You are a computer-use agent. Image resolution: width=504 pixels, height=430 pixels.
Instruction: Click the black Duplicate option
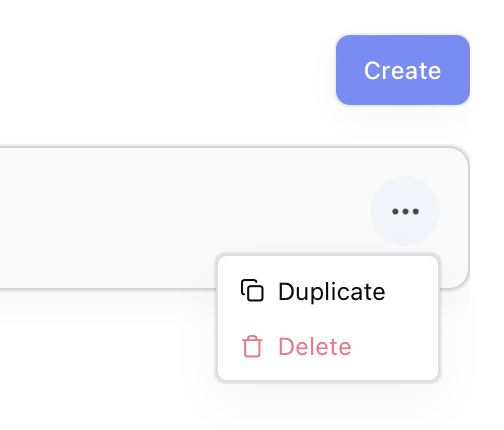[328, 291]
